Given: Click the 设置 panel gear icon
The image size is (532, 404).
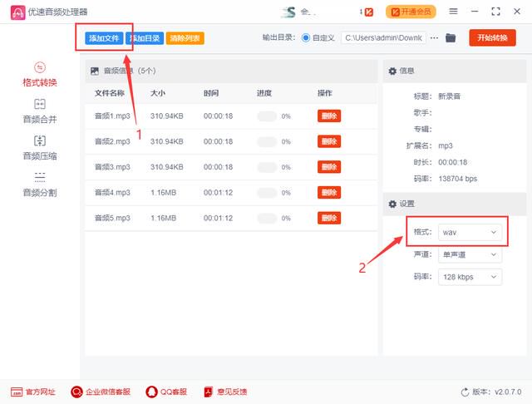Looking at the screenshot, I should point(392,204).
